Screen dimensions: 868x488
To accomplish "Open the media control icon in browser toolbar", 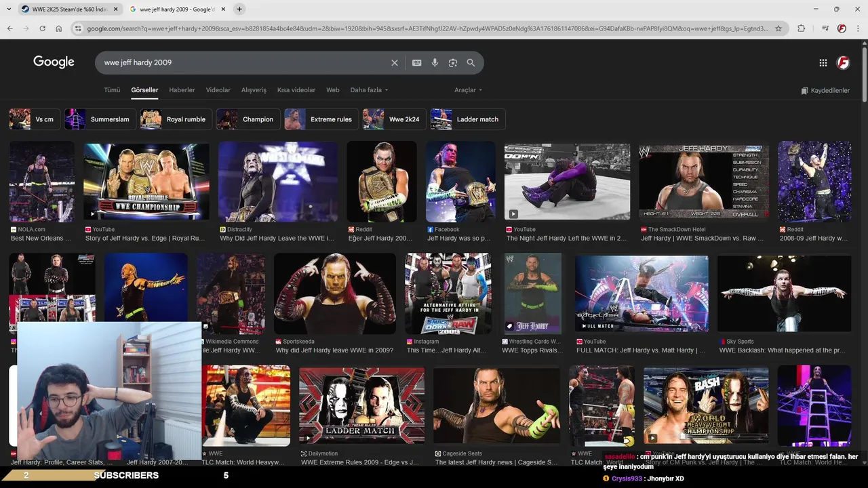I will click(x=825, y=28).
